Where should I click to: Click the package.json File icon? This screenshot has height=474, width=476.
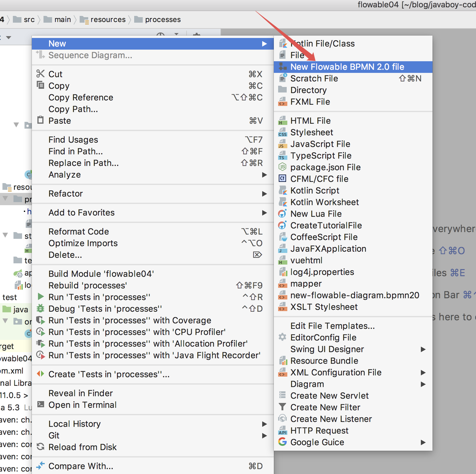pos(282,167)
